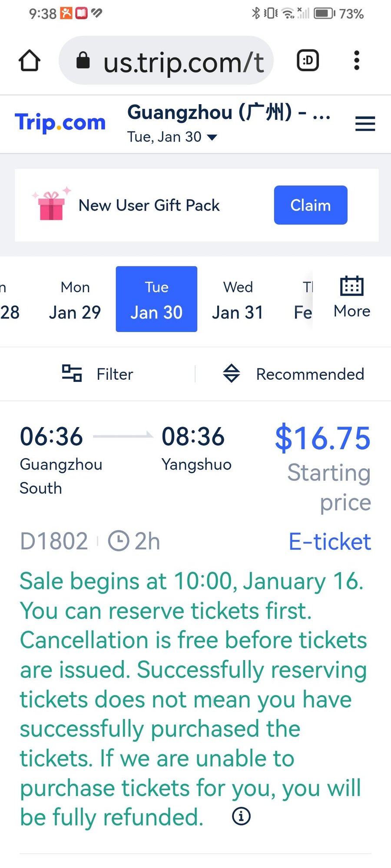Claim the New User Gift Pack
The height and width of the screenshot is (868, 391).
(x=310, y=205)
